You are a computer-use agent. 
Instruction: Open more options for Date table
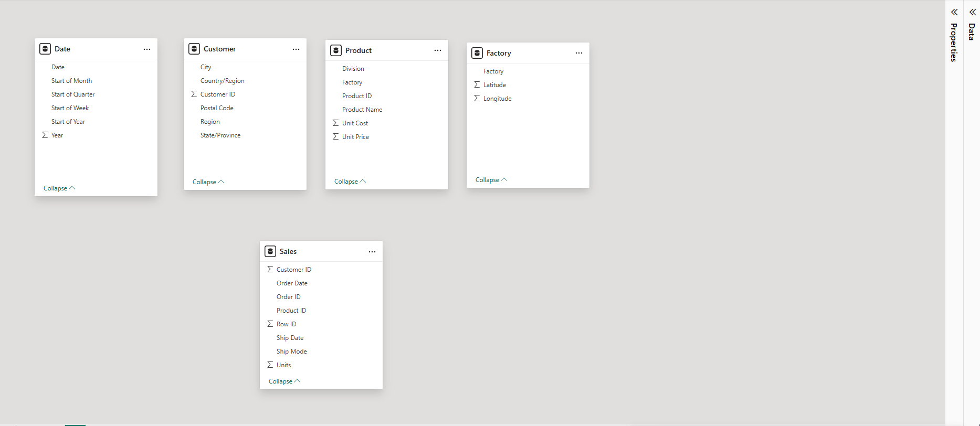(x=147, y=49)
